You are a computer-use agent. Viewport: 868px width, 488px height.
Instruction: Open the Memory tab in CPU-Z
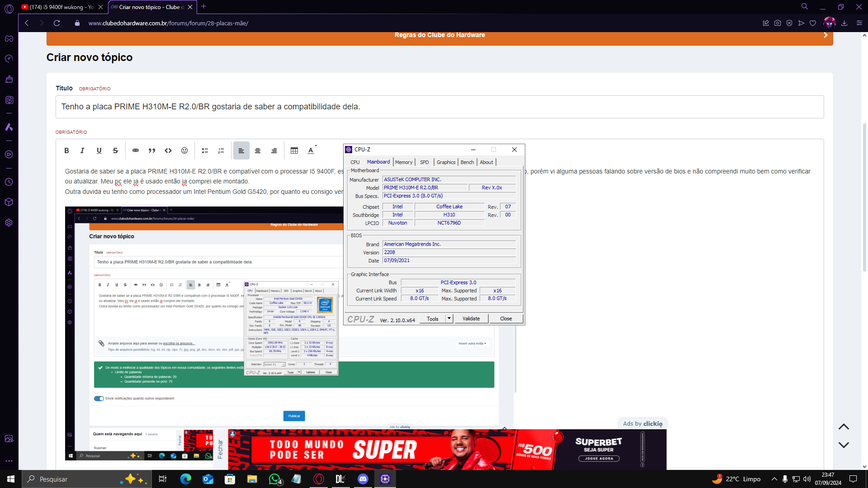click(404, 162)
